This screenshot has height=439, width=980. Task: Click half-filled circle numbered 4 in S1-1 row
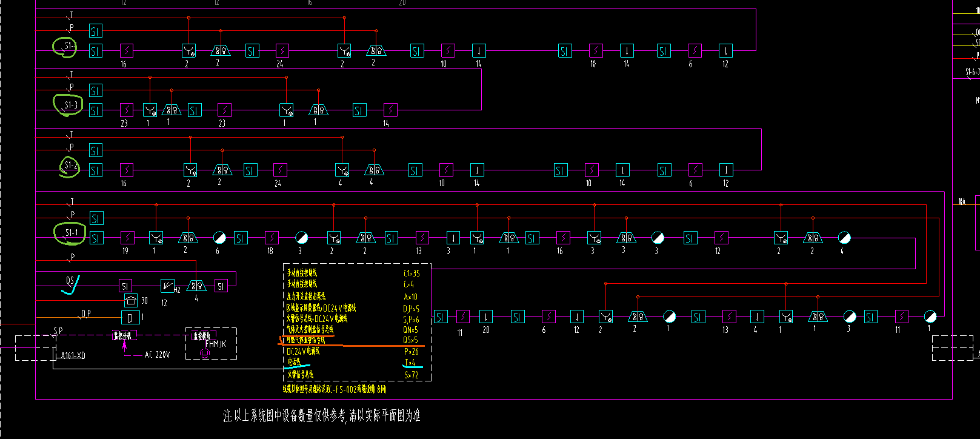coord(844,238)
